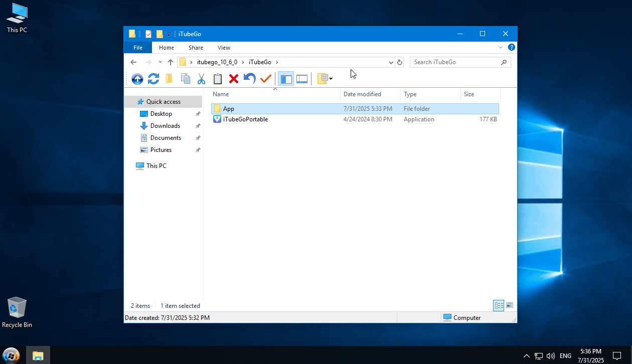Expand the chevron after itubego_10_6_0 breadcrumb

point(243,62)
